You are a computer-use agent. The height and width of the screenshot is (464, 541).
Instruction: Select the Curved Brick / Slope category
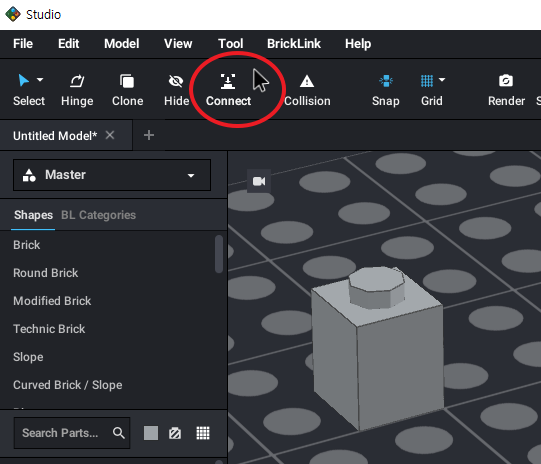pyautogui.click(x=68, y=385)
